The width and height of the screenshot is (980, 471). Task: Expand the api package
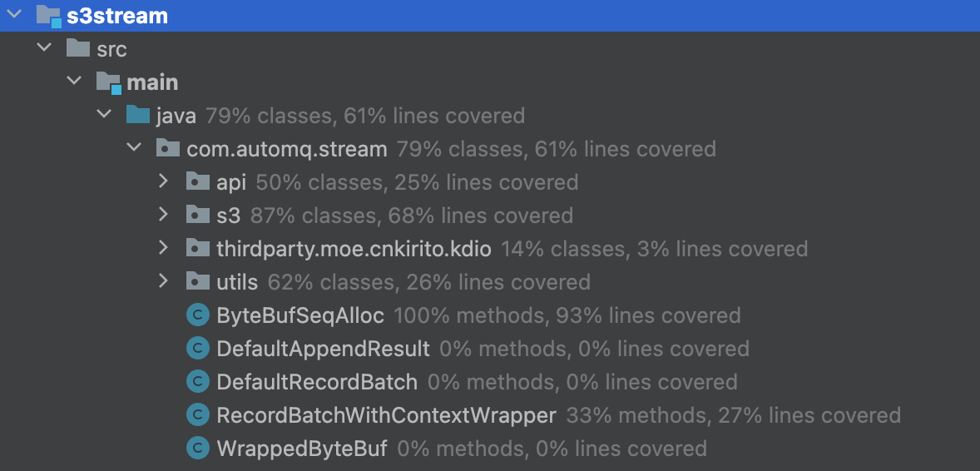tap(163, 181)
